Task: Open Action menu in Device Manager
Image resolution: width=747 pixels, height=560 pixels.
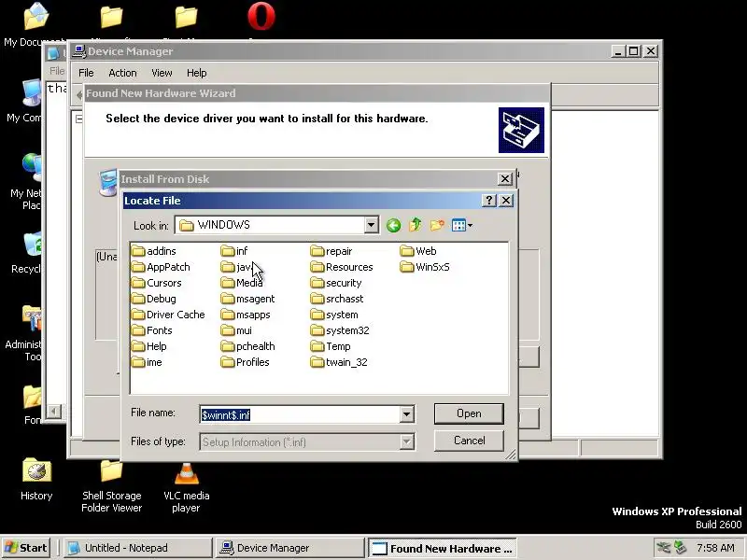Action: (x=122, y=73)
